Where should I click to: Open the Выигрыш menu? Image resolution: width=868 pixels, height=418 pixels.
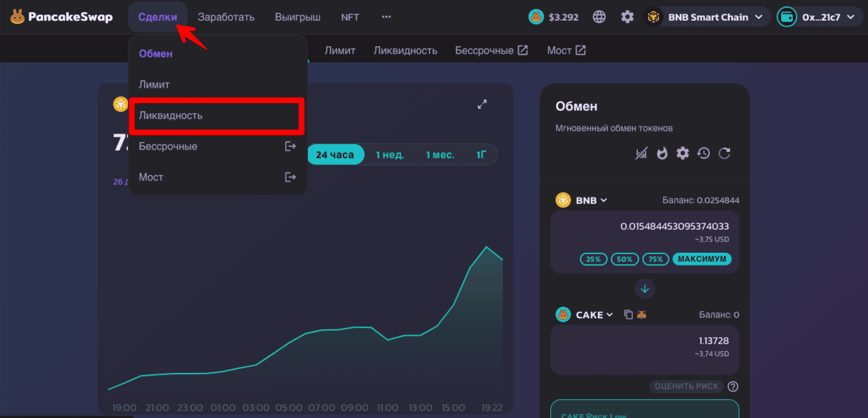[x=298, y=17]
